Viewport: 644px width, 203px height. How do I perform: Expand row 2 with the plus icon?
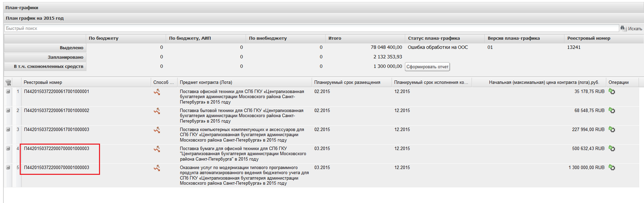8,110
